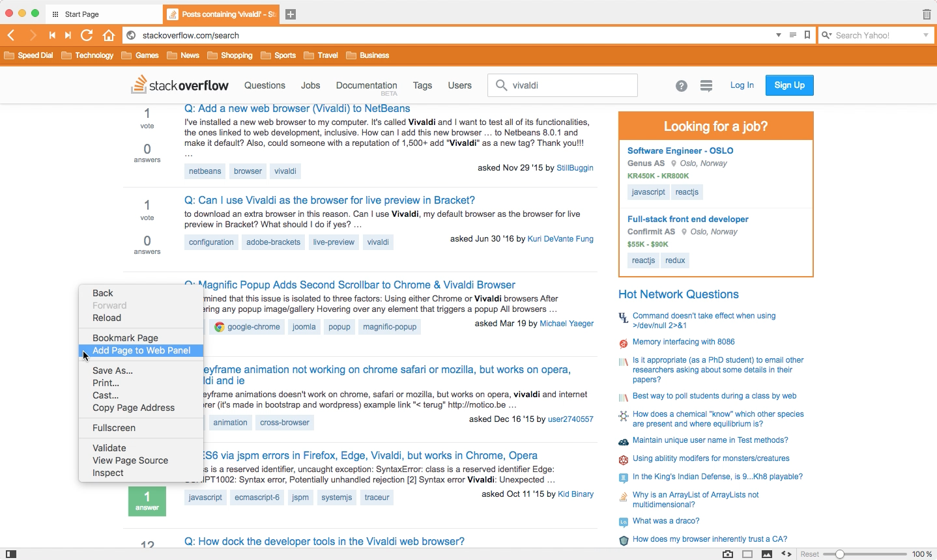
Task: Open the Shopping bookmark folder
Action: coord(230,55)
